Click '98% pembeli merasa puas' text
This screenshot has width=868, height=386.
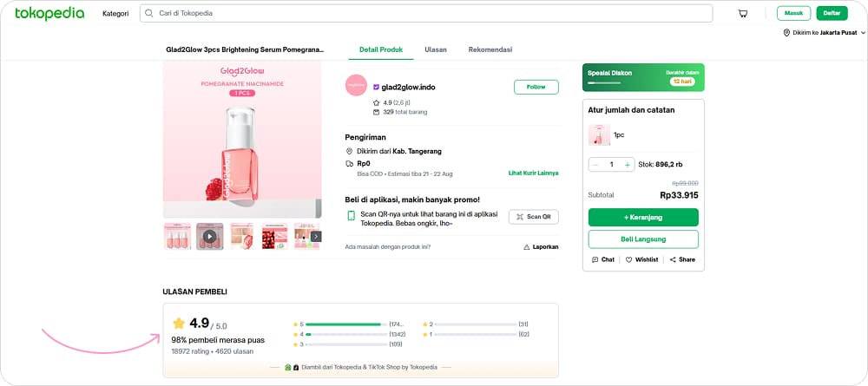coord(218,339)
